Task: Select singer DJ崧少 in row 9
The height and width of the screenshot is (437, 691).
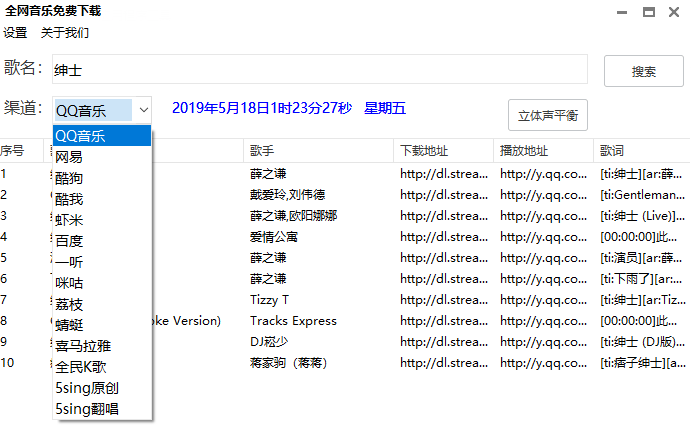Action: [269, 342]
